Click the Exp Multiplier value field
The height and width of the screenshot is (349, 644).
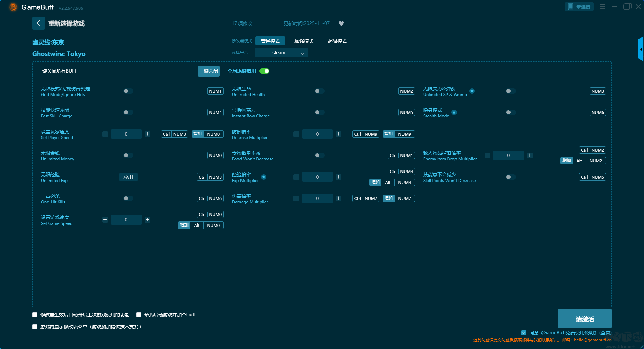(317, 177)
